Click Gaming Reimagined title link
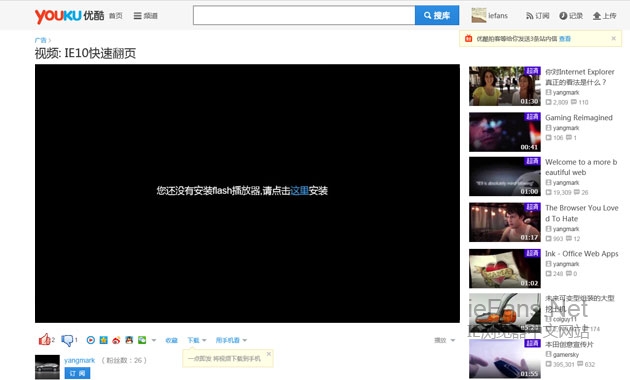Viewport: 630px width, 380px height. pos(579,117)
